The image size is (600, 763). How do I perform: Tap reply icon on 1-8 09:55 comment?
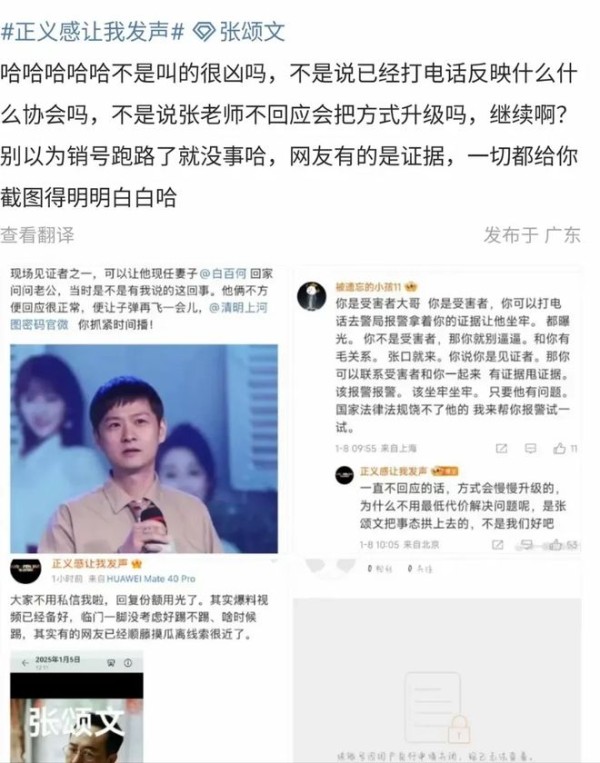point(530,448)
